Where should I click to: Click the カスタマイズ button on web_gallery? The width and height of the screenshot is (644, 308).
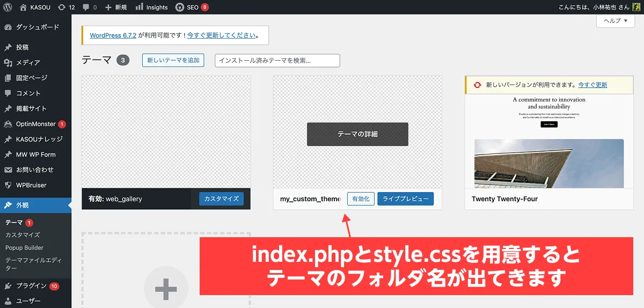221,199
